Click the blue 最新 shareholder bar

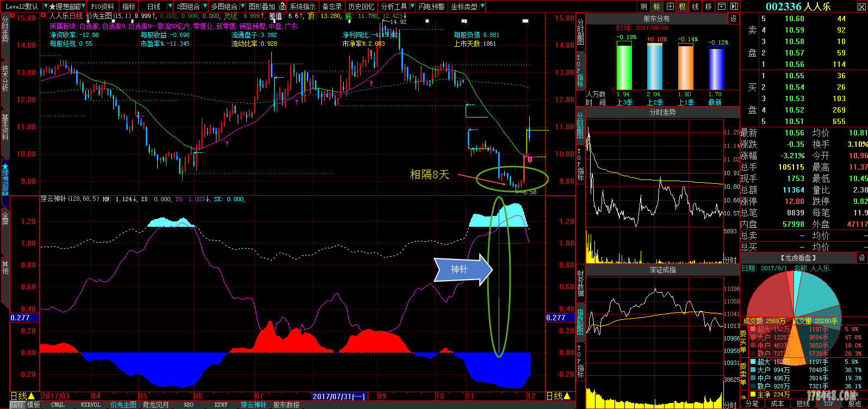pos(716,69)
